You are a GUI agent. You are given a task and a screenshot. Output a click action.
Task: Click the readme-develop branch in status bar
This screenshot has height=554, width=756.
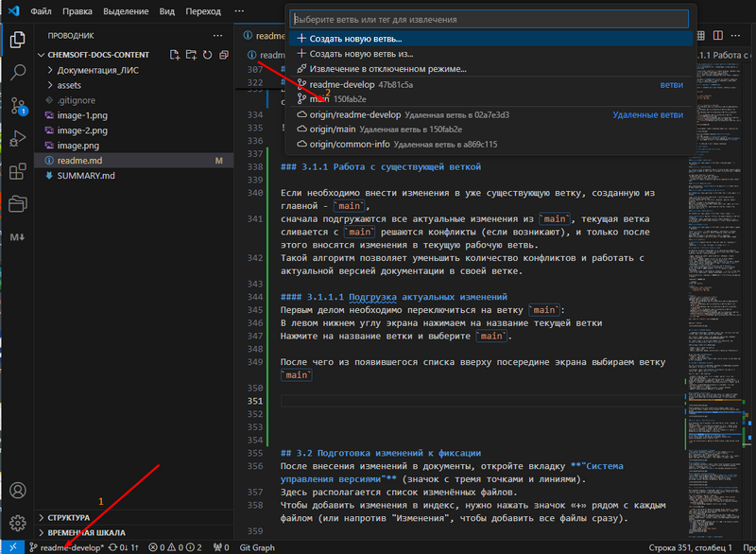(66, 547)
